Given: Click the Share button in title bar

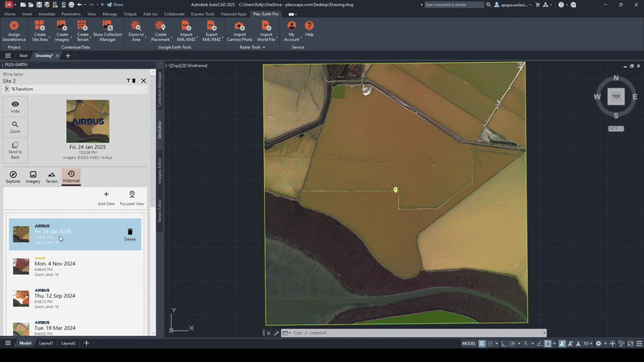Looking at the screenshot, I should tap(115, 5).
